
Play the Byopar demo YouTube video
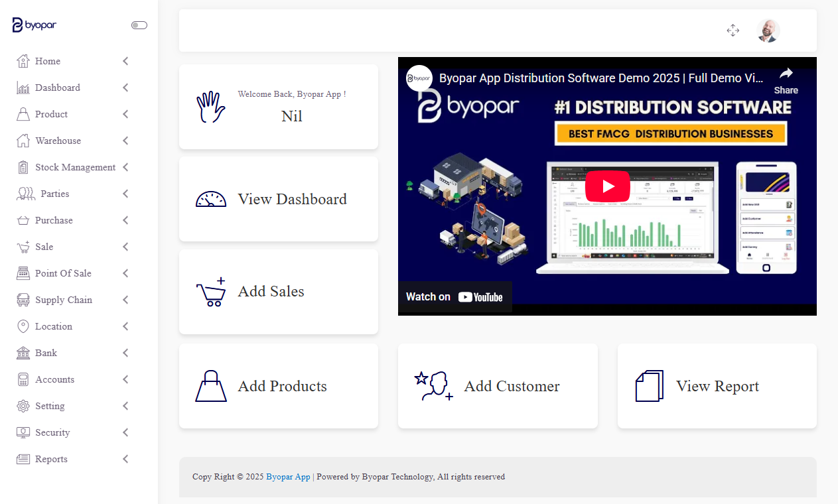[607, 186]
